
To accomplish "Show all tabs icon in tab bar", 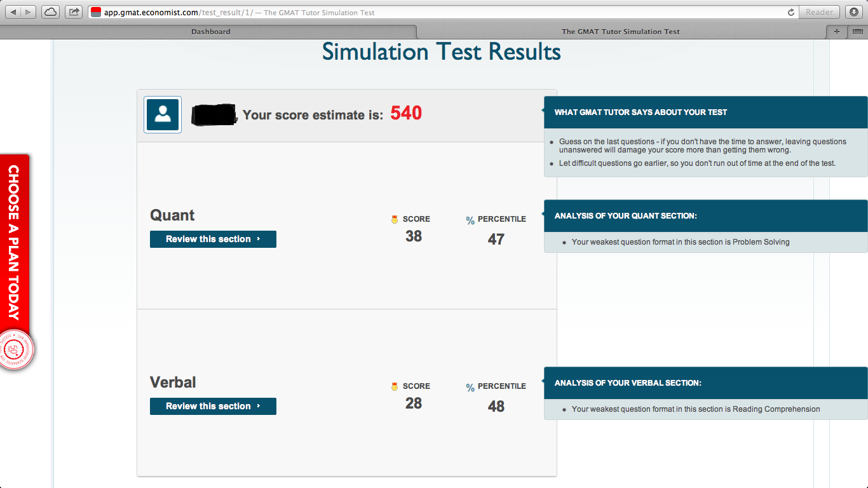I will (857, 31).
